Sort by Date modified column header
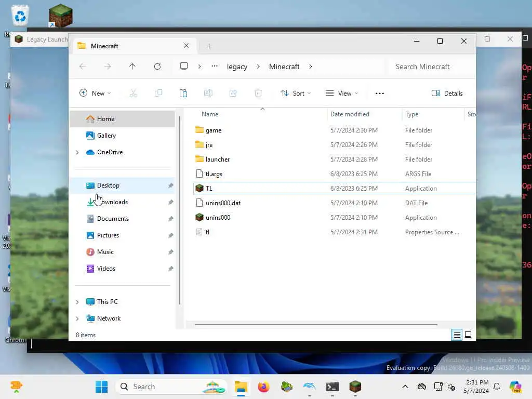This screenshot has height=399, width=532. [x=364, y=114]
